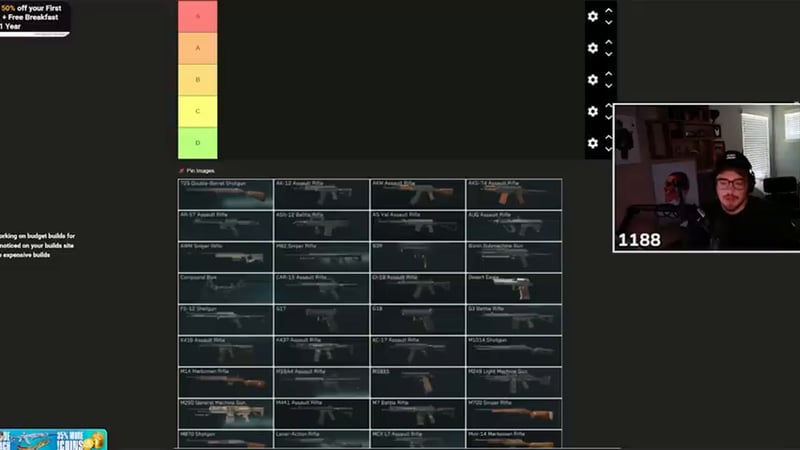Viewport: 800px width, 450px height.
Task: Select the AWM Sniper Rifle image
Action: point(226,257)
